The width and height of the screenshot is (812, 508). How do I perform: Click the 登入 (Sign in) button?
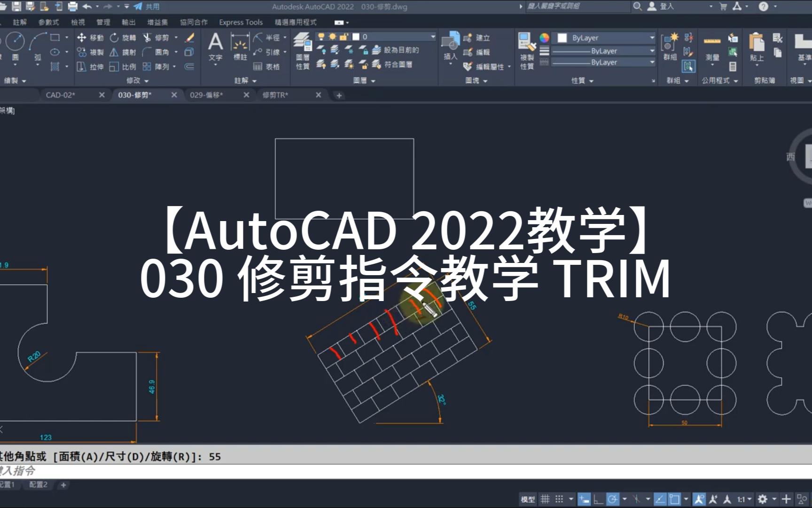click(x=661, y=6)
